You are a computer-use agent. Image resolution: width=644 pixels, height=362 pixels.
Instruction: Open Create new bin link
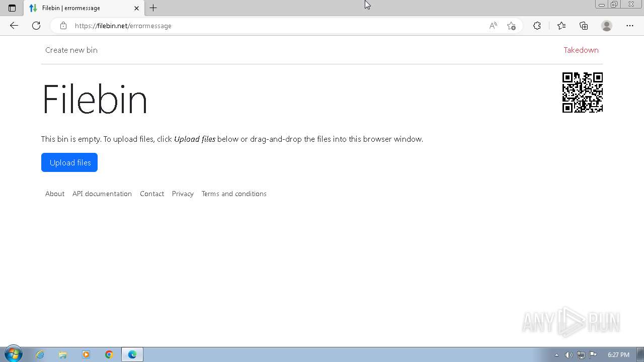point(71,50)
